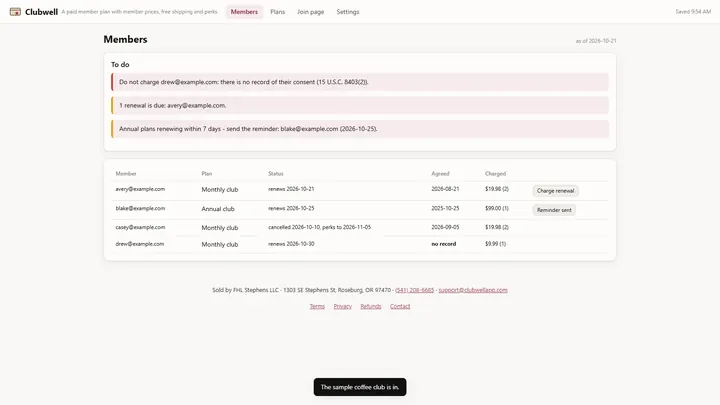Click the support@clubwellapp.com email link
720x405 pixels.
473,290
